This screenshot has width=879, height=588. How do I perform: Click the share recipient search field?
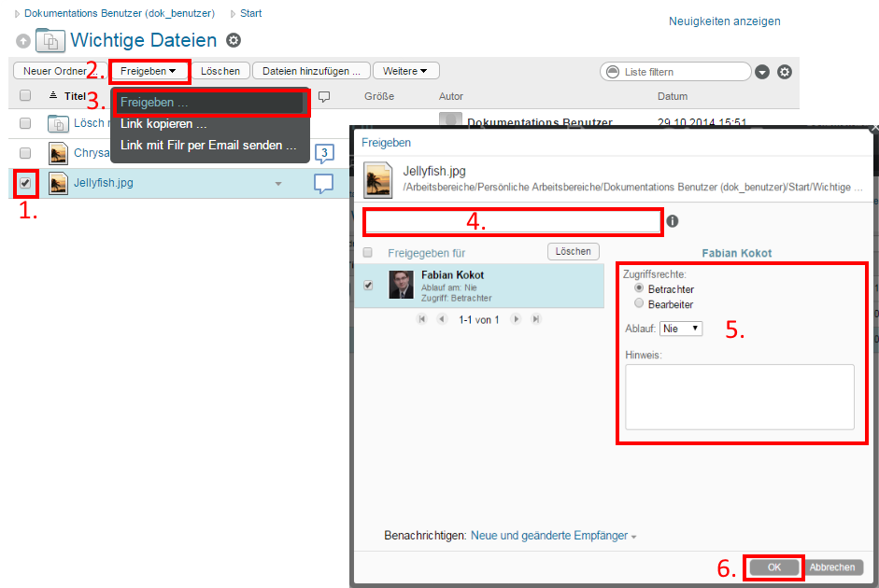[x=513, y=222]
